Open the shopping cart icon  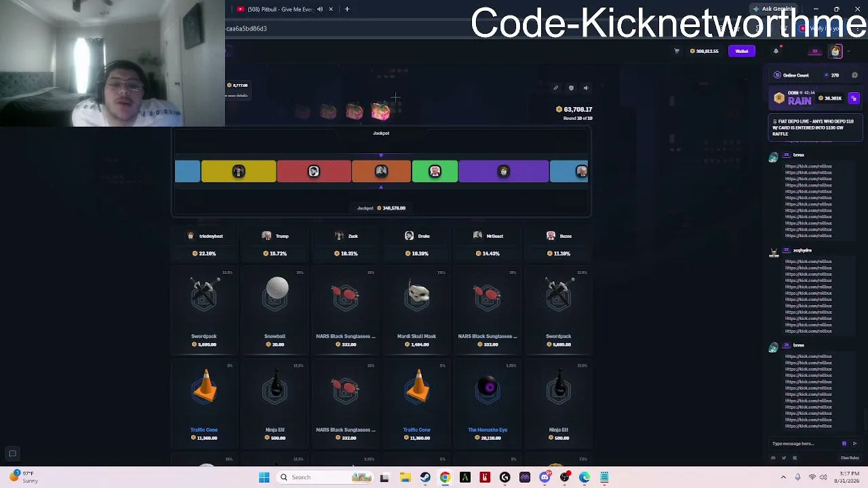point(676,51)
